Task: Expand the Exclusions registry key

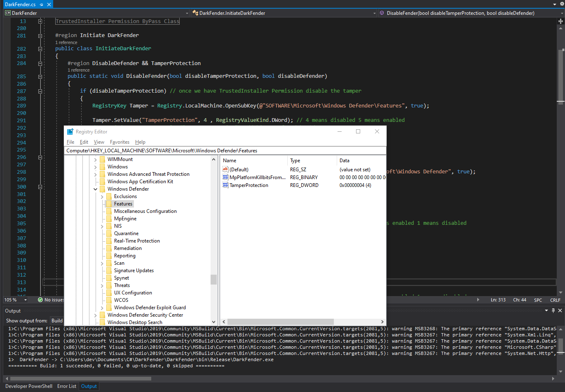Action: tap(102, 197)
